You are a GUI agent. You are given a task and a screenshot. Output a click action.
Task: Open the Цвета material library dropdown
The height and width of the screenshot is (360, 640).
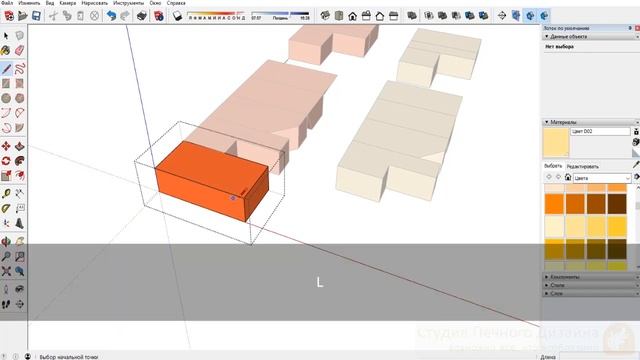coord(602,178)
